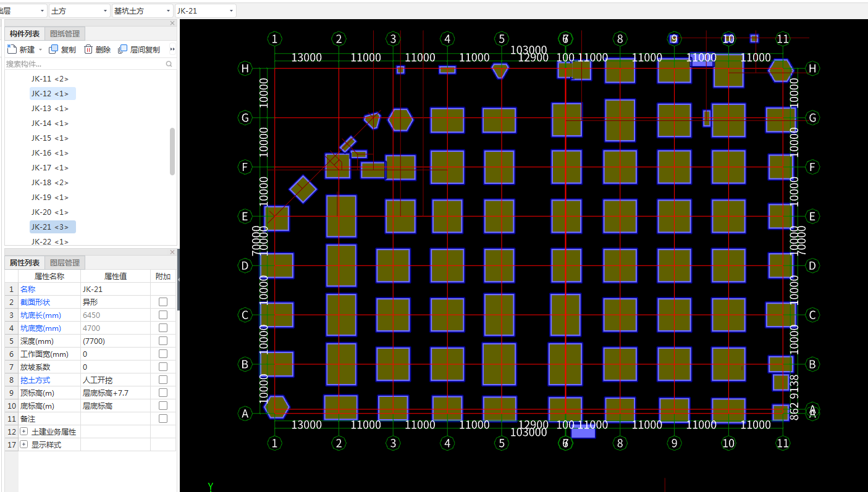
Task: Open the arrow next to 新建
Action: coord(41,50)
